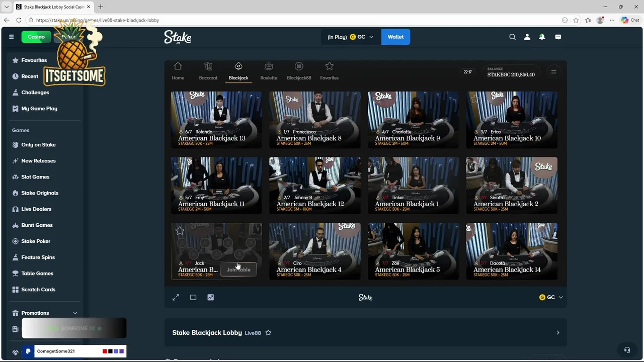The image size is (644, 362).
Task: Switch to the Baccarat lobby tab
Action: (x=208, y=71)
